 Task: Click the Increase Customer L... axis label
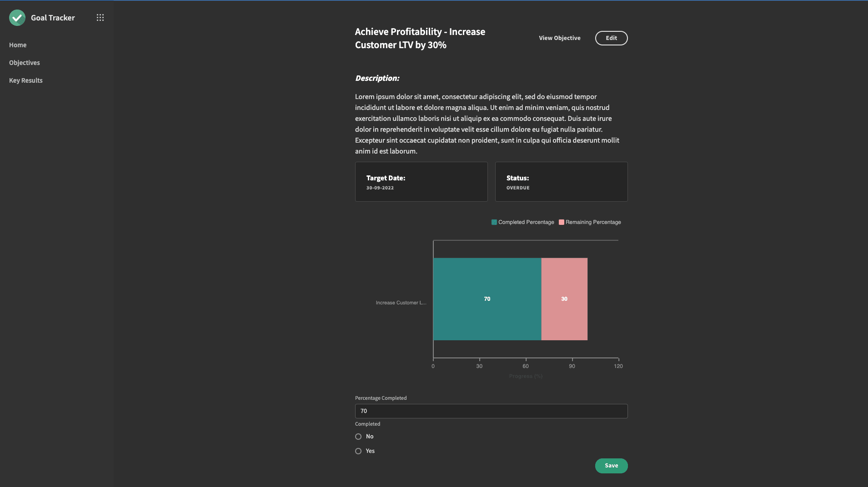pos(401,303)
